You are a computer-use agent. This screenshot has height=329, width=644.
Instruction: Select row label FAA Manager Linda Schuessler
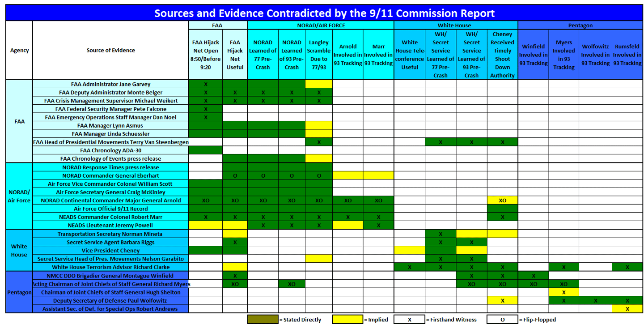[x=110, y=134]
